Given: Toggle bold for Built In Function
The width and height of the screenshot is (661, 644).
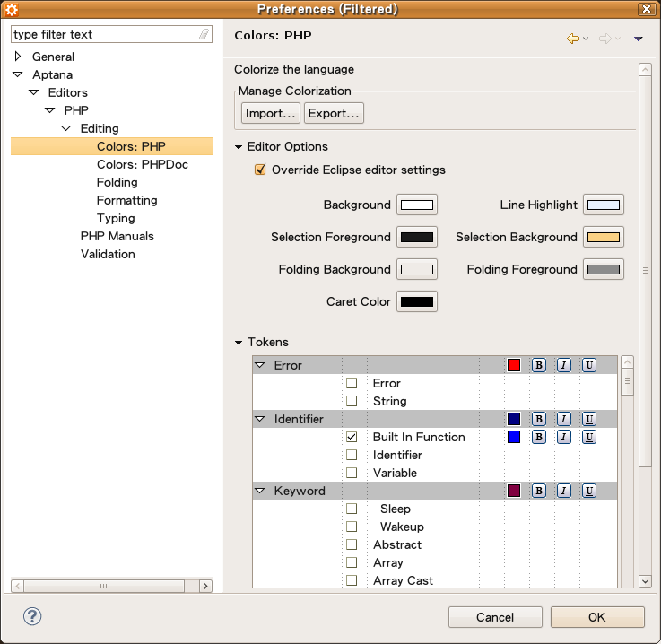Looking at the screenshot, I should point(539,437).
